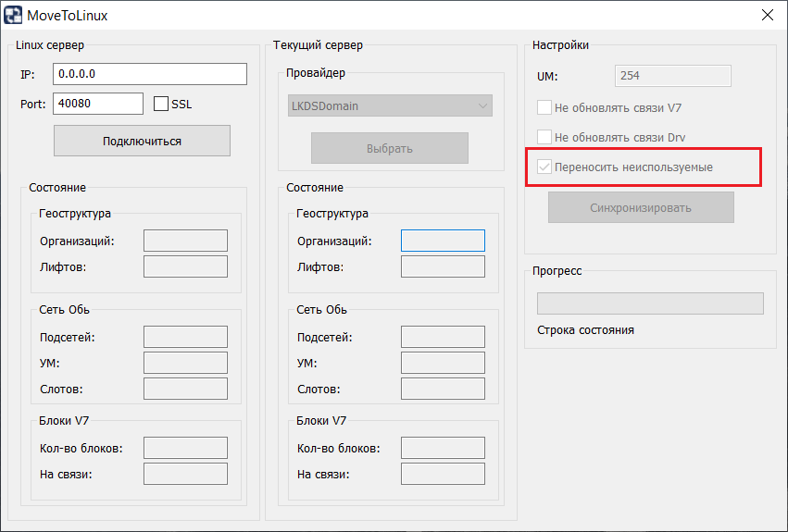This screenshot has height=532, width=788.
Task: Click Linux server УМ field
Action: [x=185, y=363]
